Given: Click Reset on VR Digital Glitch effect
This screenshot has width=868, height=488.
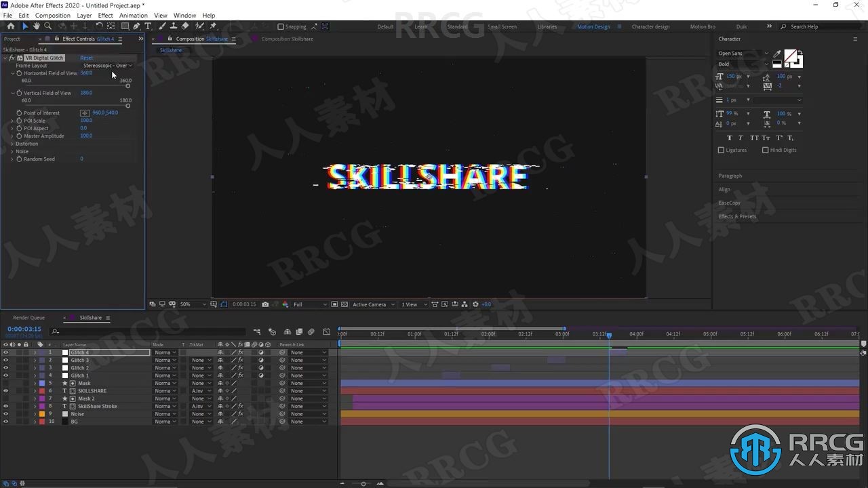Looking at the screenshot, I should coord(87,58).
